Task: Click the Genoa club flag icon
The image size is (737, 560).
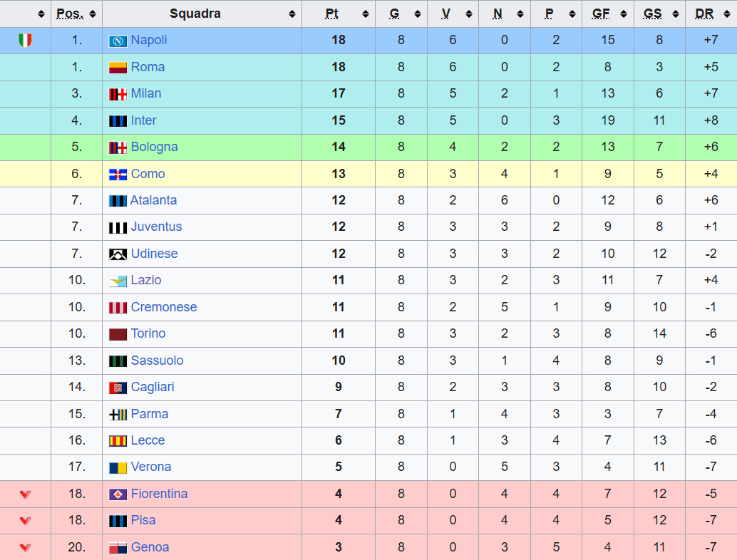Action: (118, 548)
